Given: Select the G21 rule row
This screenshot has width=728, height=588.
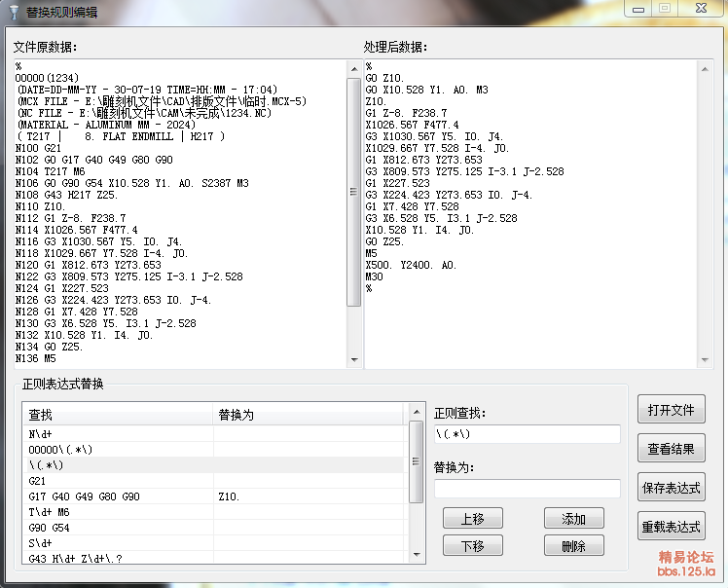Looking at the screenshot, I should 215,481.
